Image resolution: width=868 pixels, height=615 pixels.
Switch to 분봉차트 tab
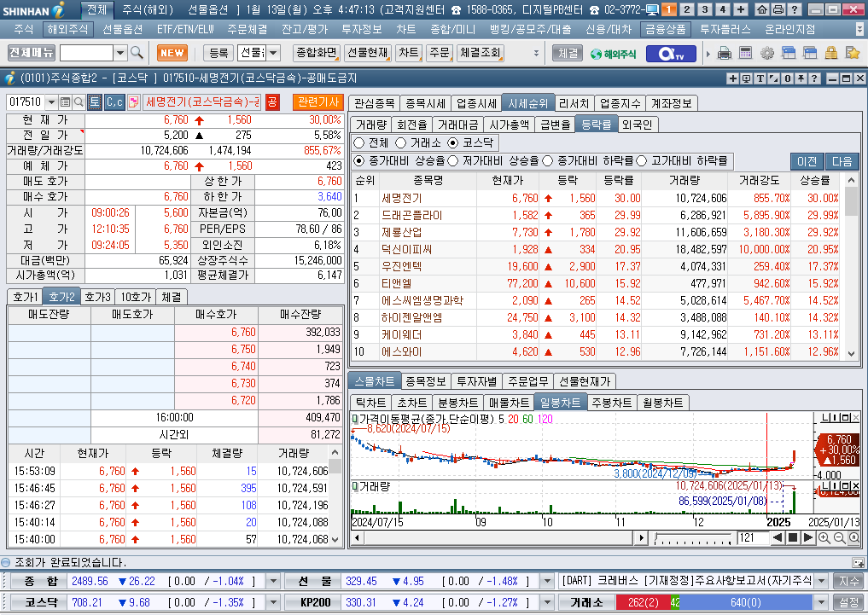pyautogui.click(x=457, y=403)
